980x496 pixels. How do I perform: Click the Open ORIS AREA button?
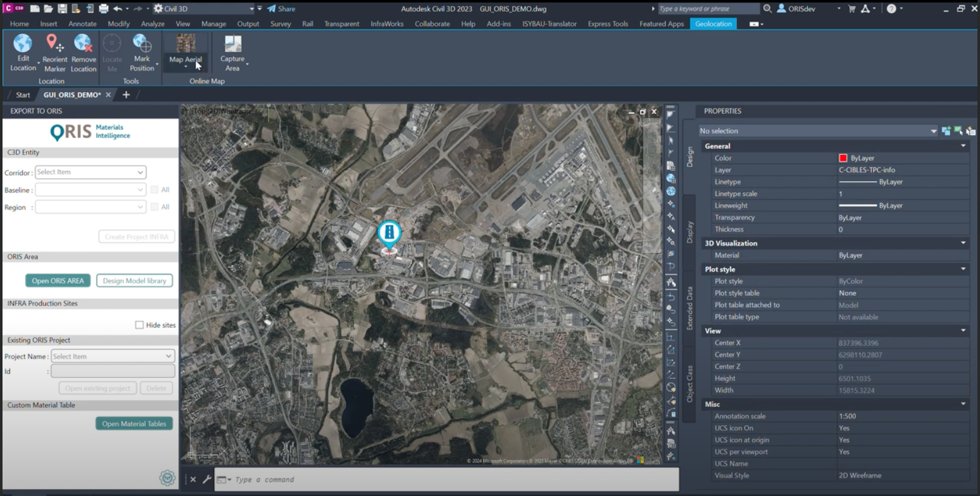[58, 281]
